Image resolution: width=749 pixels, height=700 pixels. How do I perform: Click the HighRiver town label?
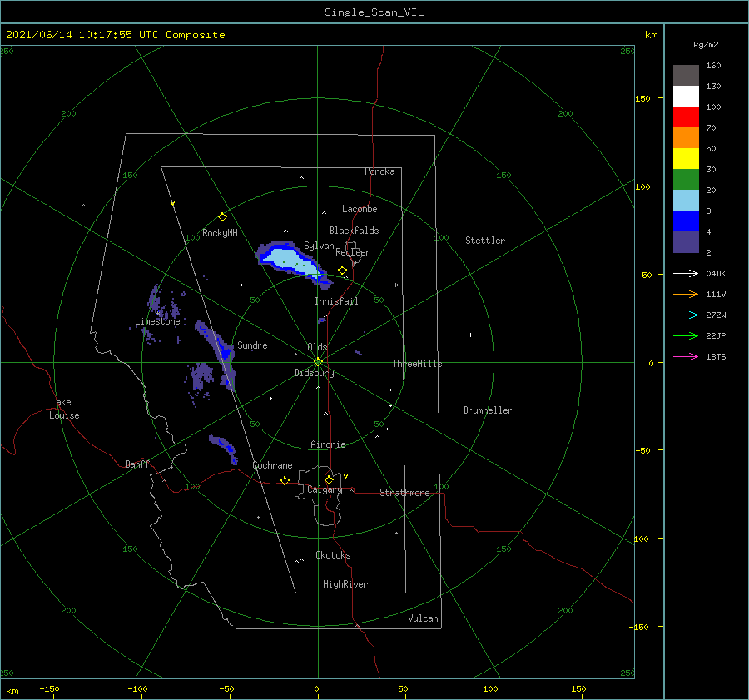click(x=345, y=584)
